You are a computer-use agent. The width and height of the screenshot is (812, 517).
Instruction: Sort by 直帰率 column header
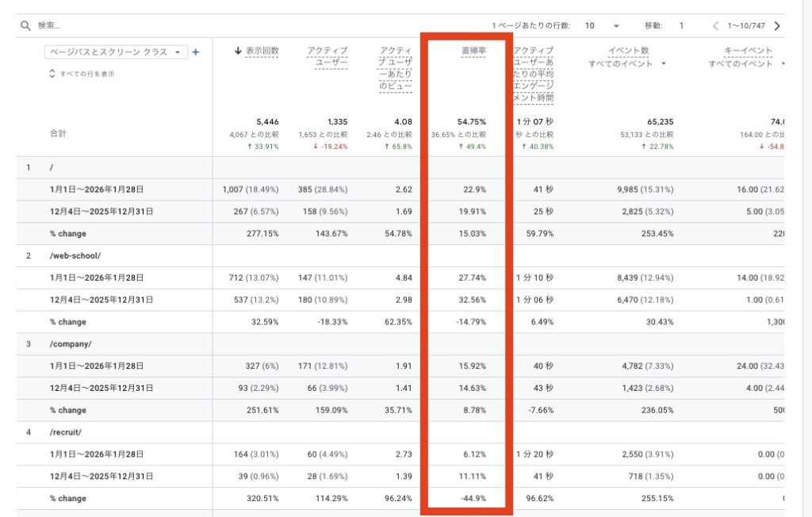[474, 52]
